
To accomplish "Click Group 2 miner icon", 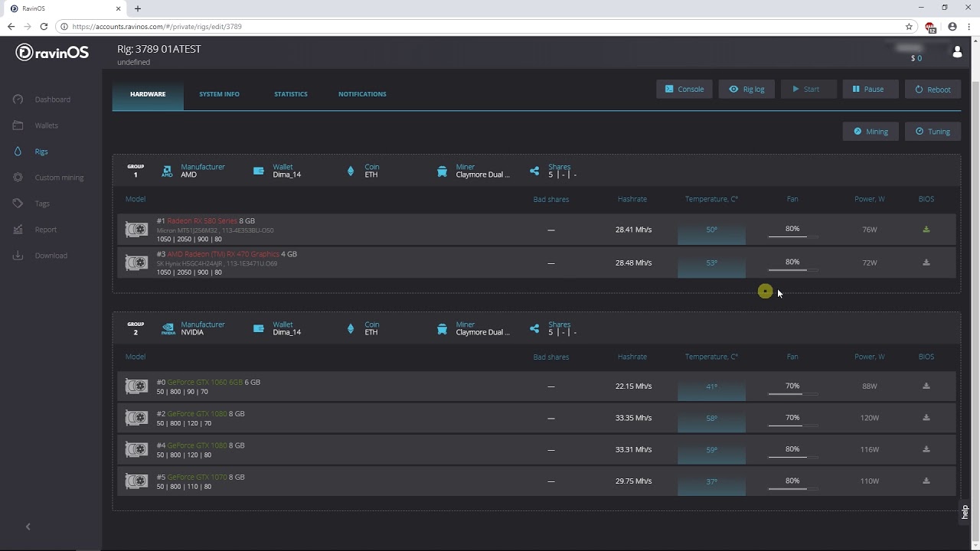I will (442, 329).
